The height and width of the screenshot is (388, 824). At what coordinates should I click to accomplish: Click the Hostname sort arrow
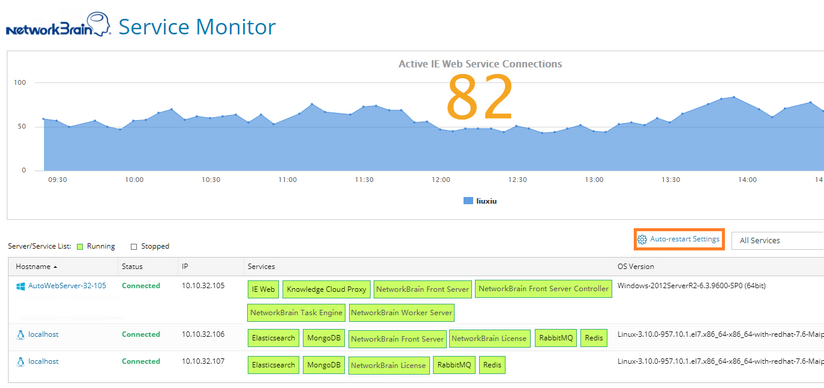pyautogui.click(x=56, y=267)
